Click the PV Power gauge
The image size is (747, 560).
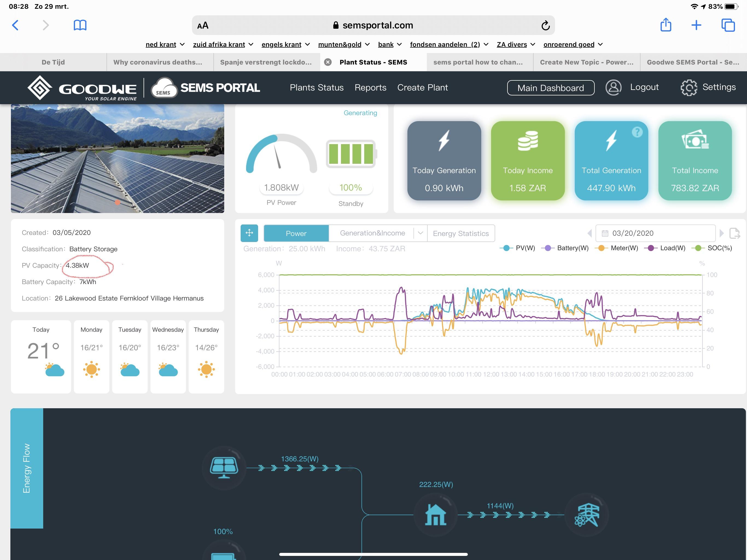point(281,153)
